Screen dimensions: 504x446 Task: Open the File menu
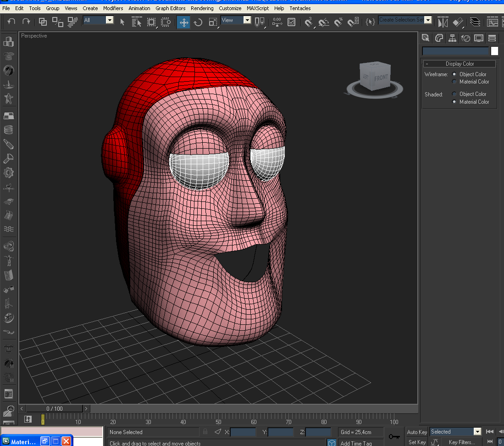click(6, 8)
